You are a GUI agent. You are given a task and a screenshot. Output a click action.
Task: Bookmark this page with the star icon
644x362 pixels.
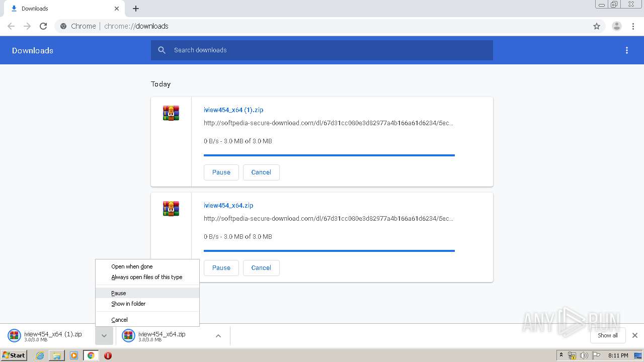click(597, 26)
